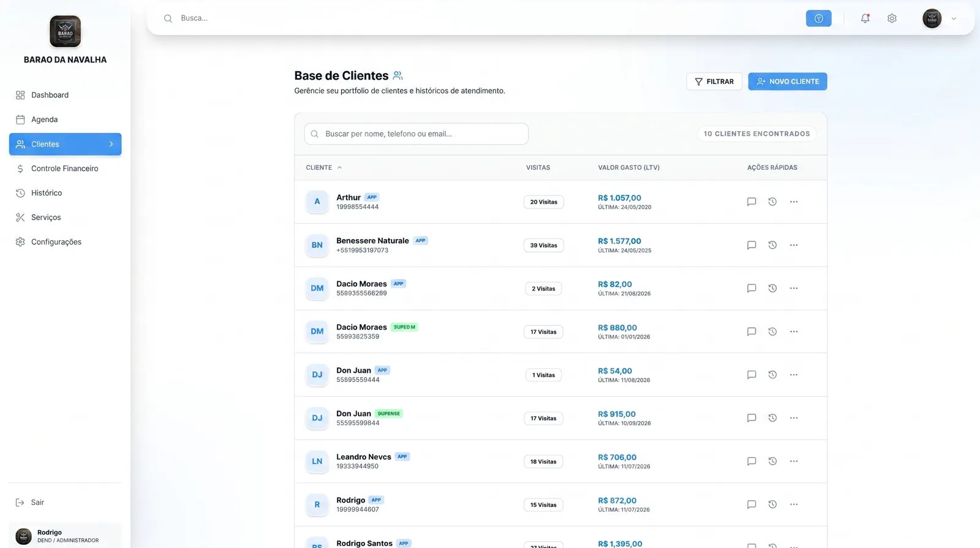
Task: Go to Dashboard in sidebar
Action: click(x=65, y=95)
